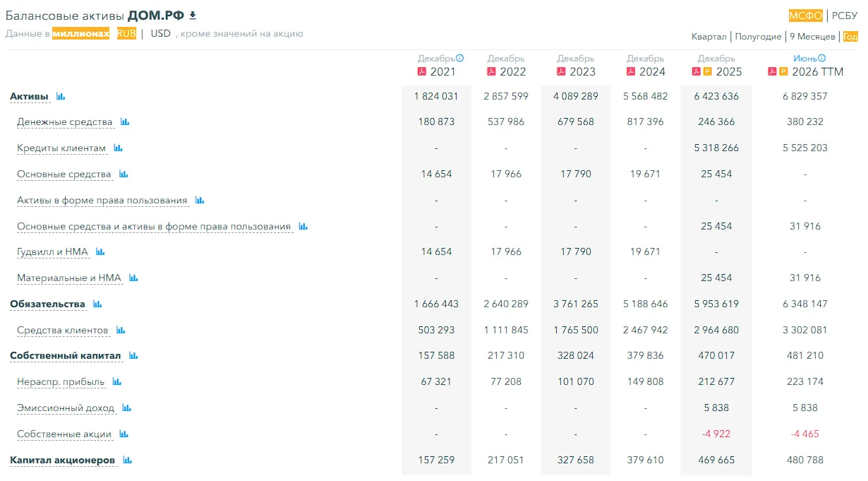Open the PDF report icon for 2021
The image size is (868, 481).
[x=422, y=72]
